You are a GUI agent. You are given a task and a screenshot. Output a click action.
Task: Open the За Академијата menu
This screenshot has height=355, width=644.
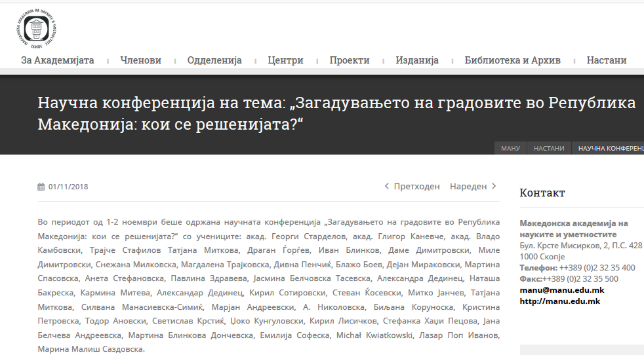(x=57, y=60)
